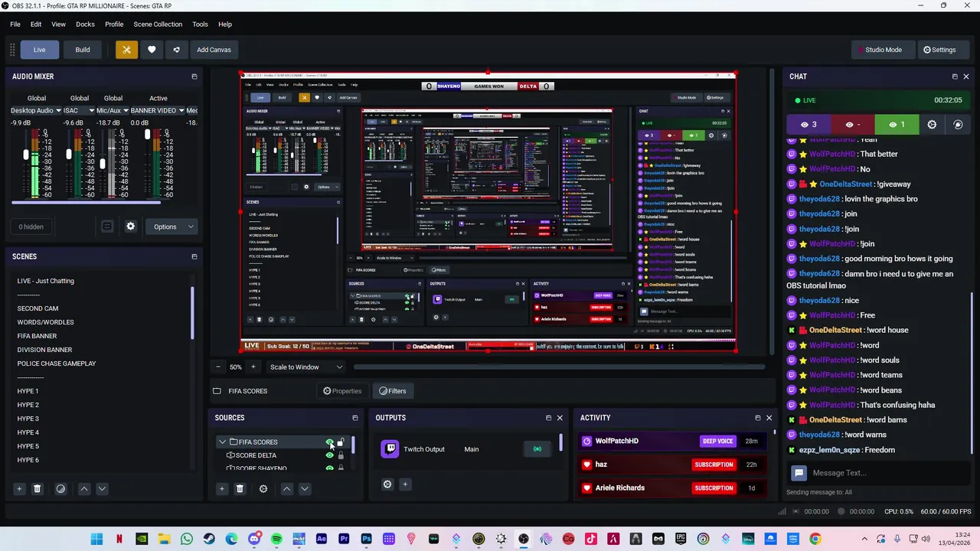Collapse the FIFA SCORES group
This screenshot has height=551, width=980.
click(222, 442)
